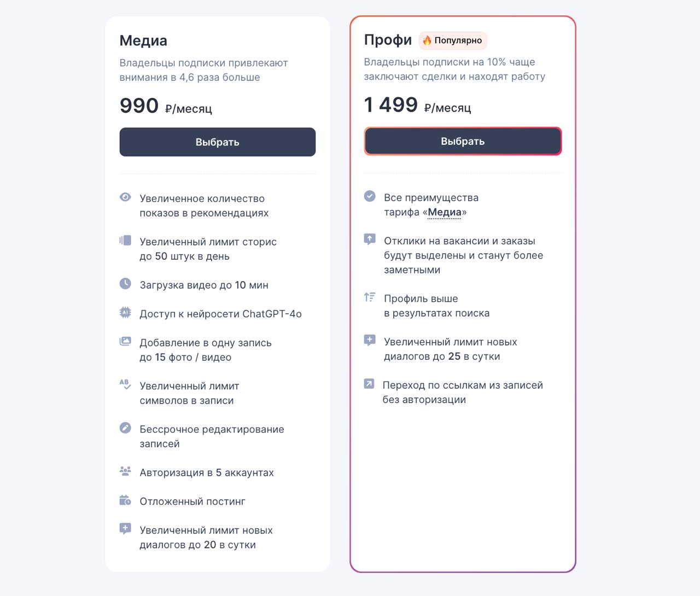Screen dimensions: 700x596
Task: Click the people icon beside 5 accounts feature
Action: [x=125, y=471]
